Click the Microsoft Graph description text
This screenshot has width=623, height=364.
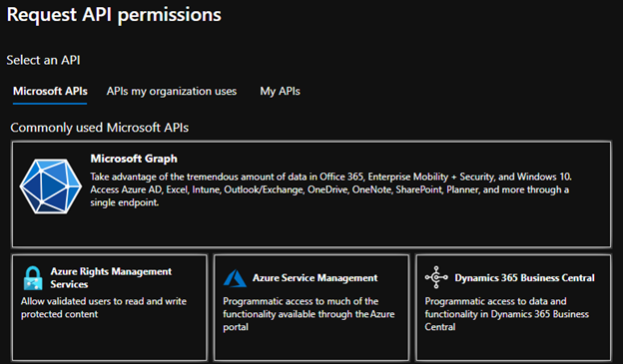coord(330,189)
